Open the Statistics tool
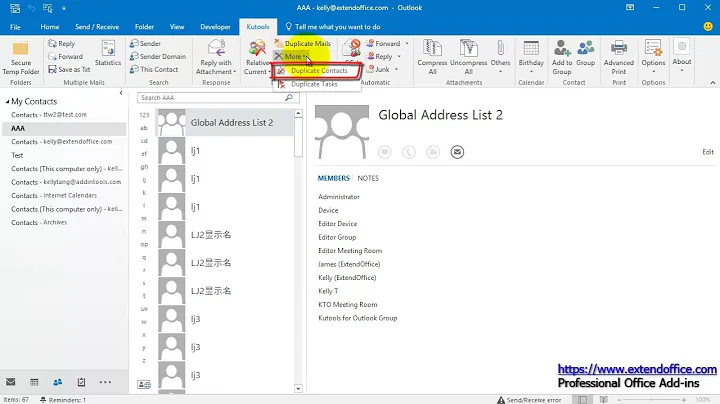Screen dimensions: 720x404 point(108,53)
